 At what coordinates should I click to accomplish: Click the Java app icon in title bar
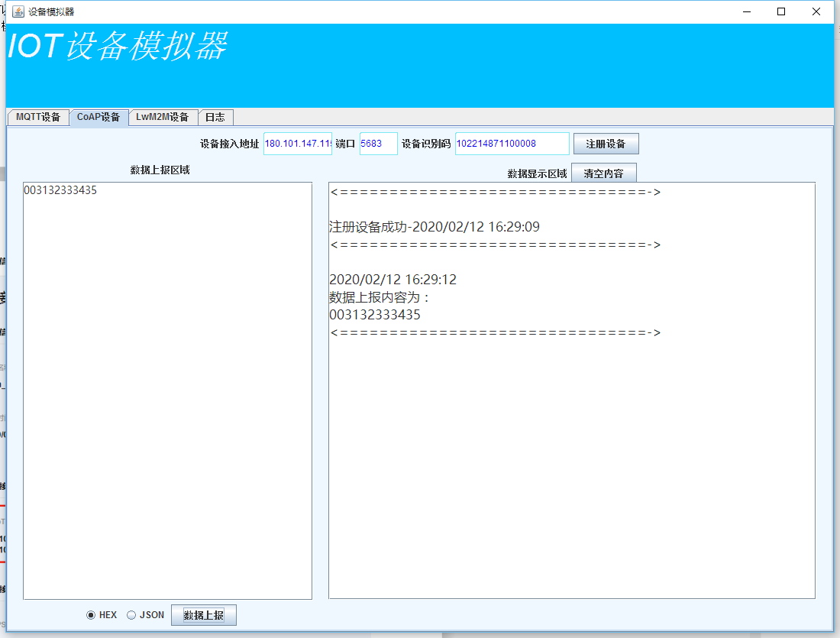[x=18, y=11]
